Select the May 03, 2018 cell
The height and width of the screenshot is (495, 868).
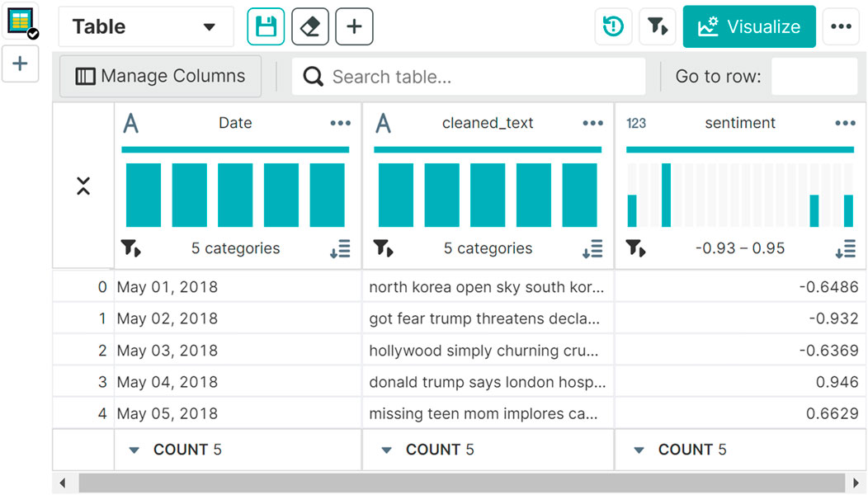[238, 351]
